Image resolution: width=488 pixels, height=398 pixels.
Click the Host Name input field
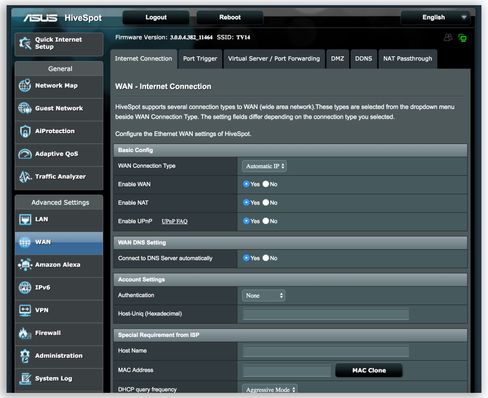[326, 351]
